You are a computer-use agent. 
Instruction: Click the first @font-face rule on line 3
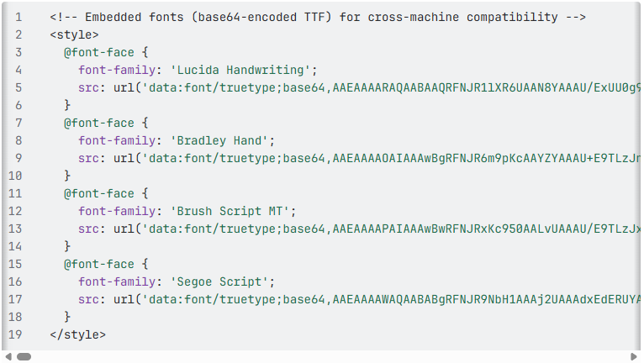pos(99,52)
